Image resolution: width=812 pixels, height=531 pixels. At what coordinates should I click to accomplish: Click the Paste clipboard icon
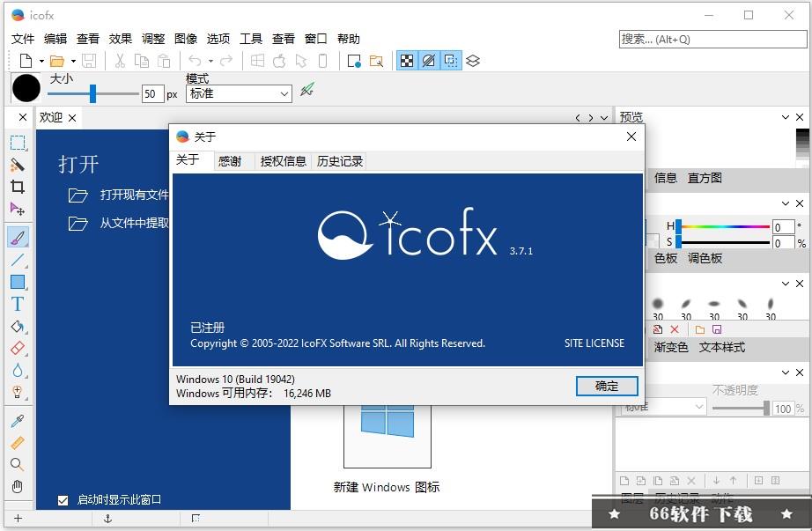tap(164, 61)
